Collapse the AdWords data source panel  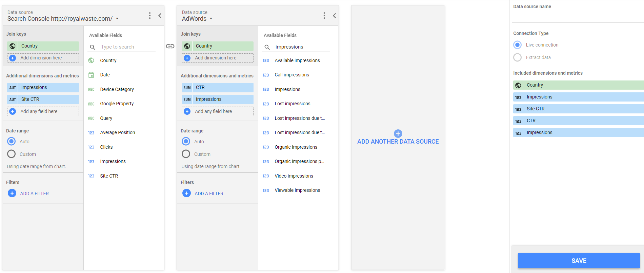334,16
